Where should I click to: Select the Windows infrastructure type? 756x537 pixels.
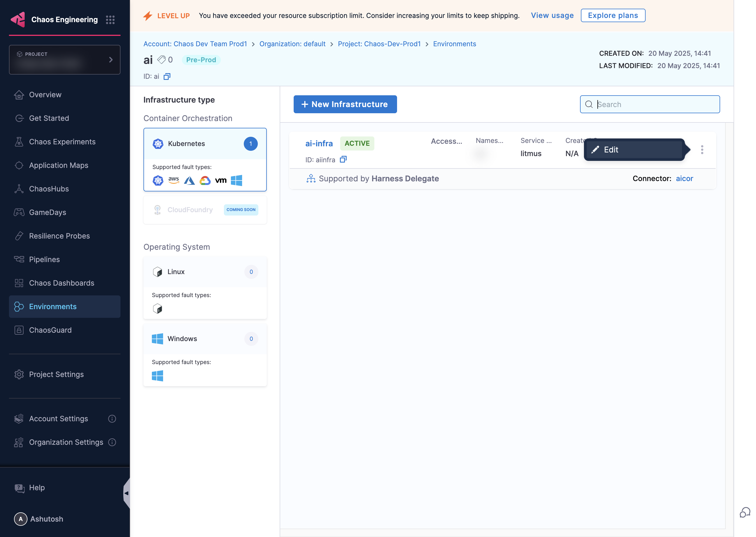(x=205, y=355)
